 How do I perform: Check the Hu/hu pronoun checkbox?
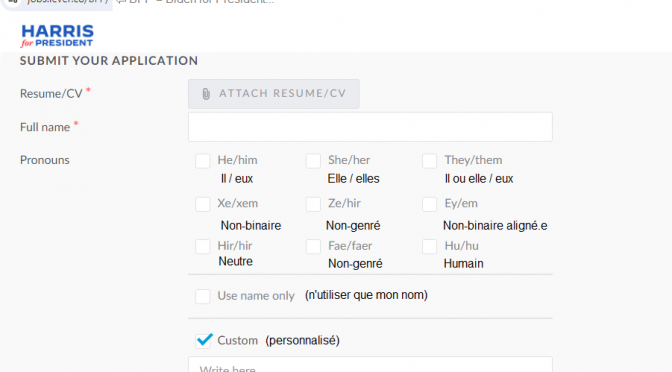[x=429, y=246]
